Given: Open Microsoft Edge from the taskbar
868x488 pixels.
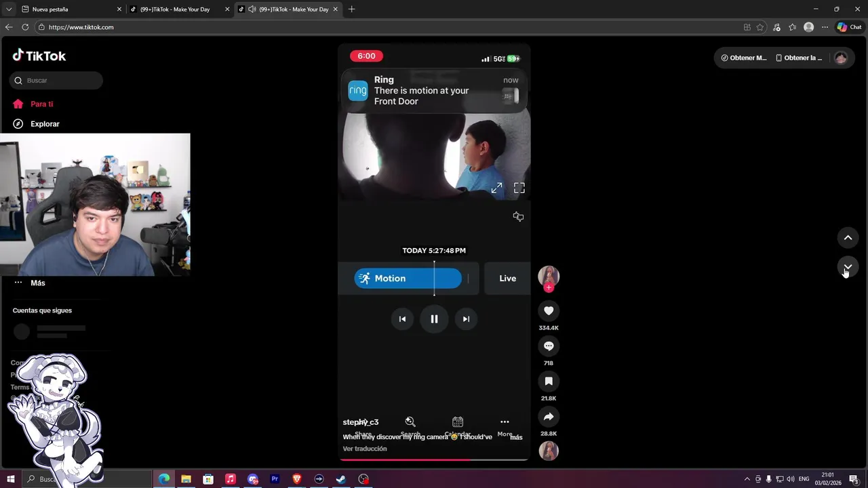Looking at the screenshot, I should [x=164, y=479].
